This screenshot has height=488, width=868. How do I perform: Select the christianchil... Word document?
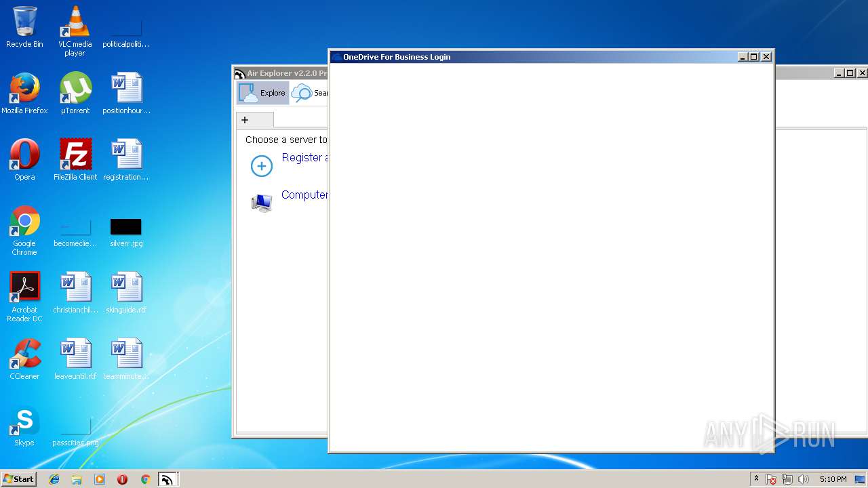(x=75, y=293)
